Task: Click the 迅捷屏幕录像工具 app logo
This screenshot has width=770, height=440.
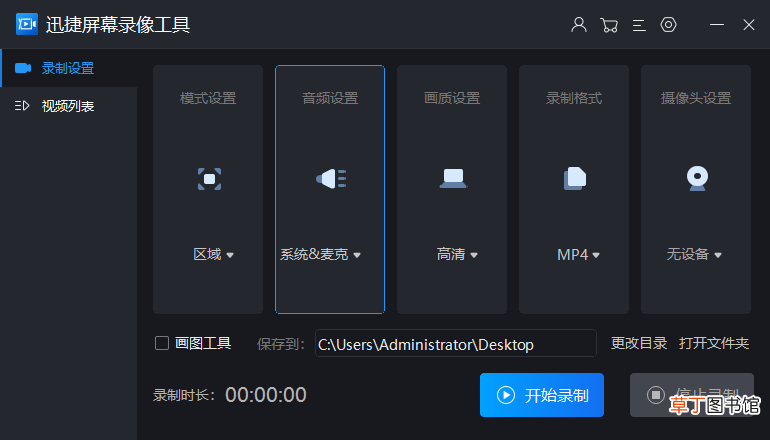Action: click(x=27, y=24)
